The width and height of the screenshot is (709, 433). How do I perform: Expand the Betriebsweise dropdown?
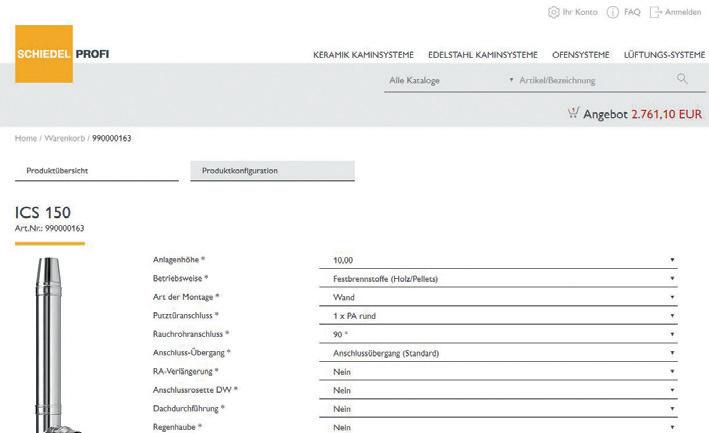(x=498, y=279)
